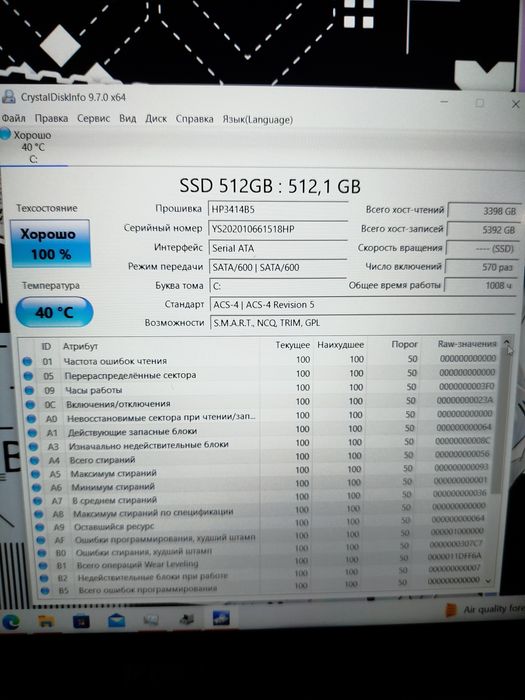Click status dot for В среднем стираний
Viewport: 525px width, 700px height.
pyautogui.click(x=38, y=501)
